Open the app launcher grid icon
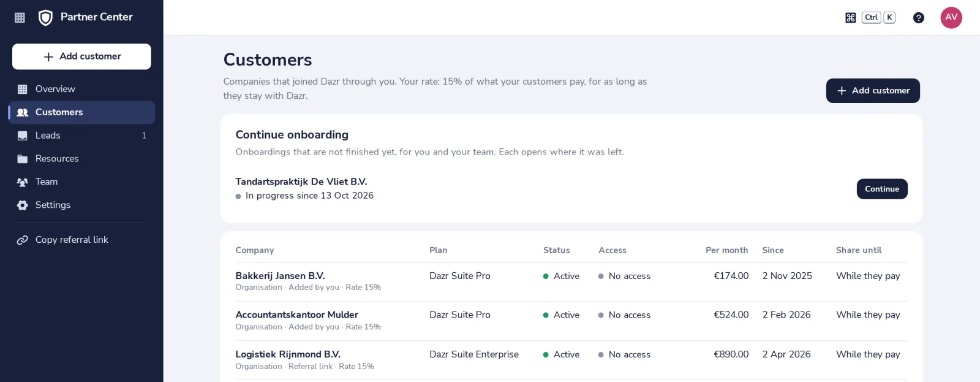 coord(20,18)
